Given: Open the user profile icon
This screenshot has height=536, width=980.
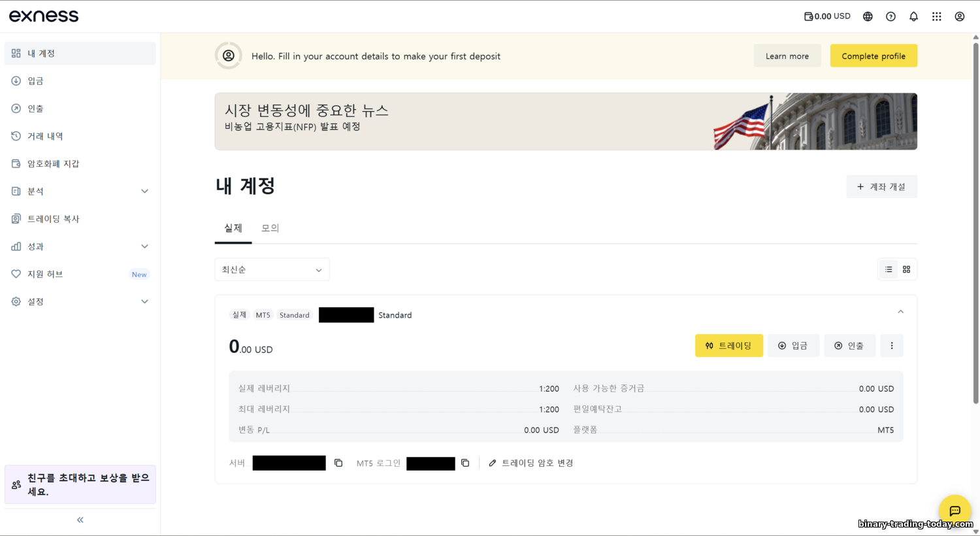Looking at the screenshot, I should (x=959, y=16).
